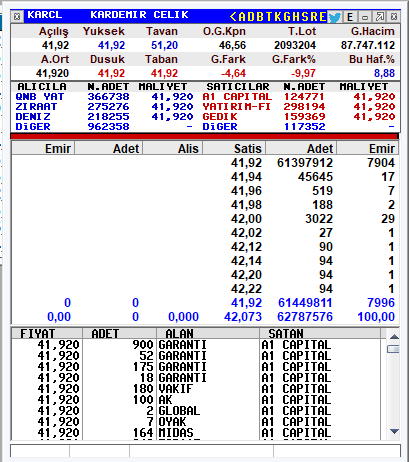Select the GEDIK seller row
This screenshot has height=462, width=409.
(299, 117)
